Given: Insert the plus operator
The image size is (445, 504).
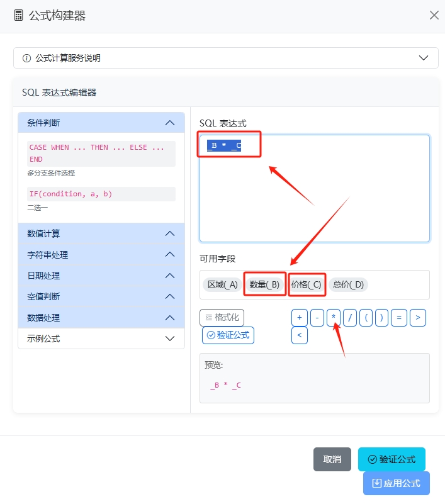Looking at the screenshot, I should 300,318.
